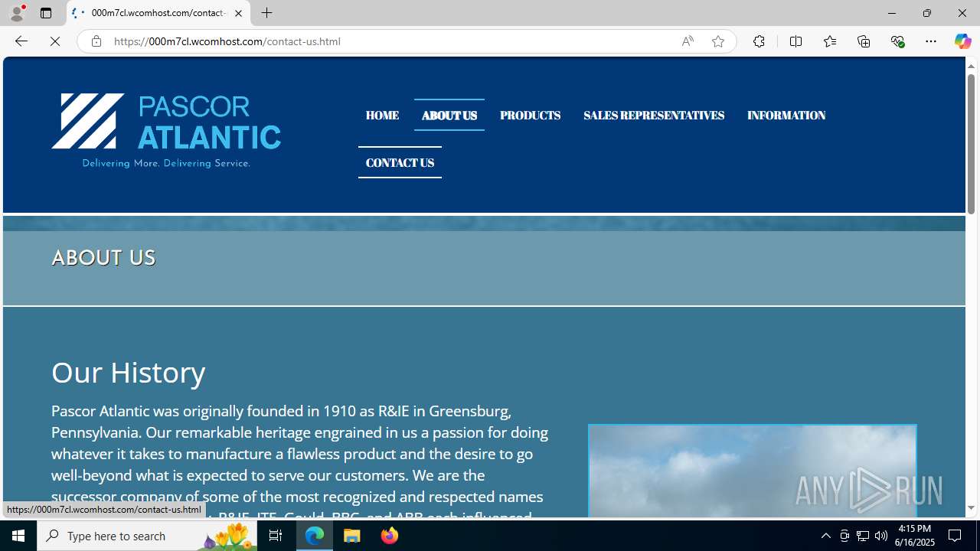Open the Favorites panel
The image size is (980, 551).
click(x=829, y=41)
